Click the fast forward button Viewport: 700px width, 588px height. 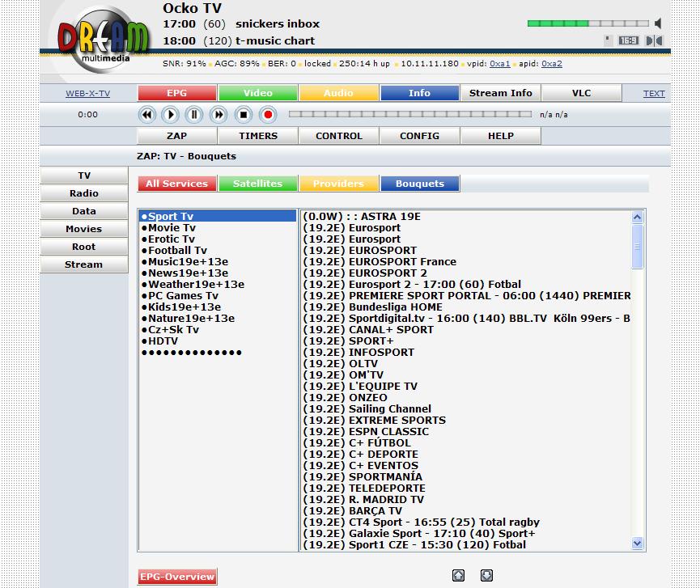(x=218, y=115)
